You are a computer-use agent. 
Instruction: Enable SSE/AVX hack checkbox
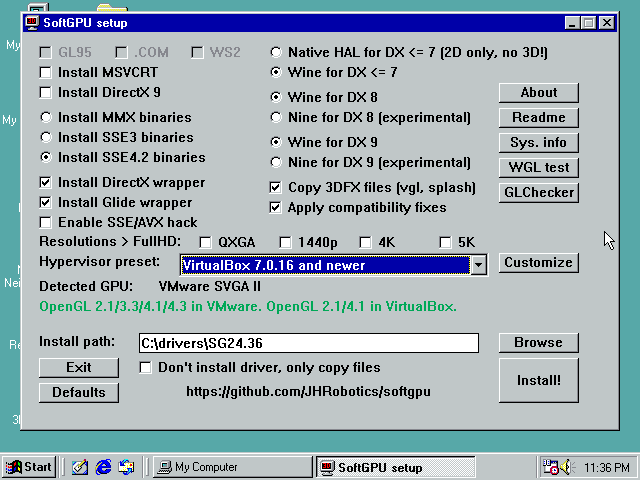pos(45,222)
